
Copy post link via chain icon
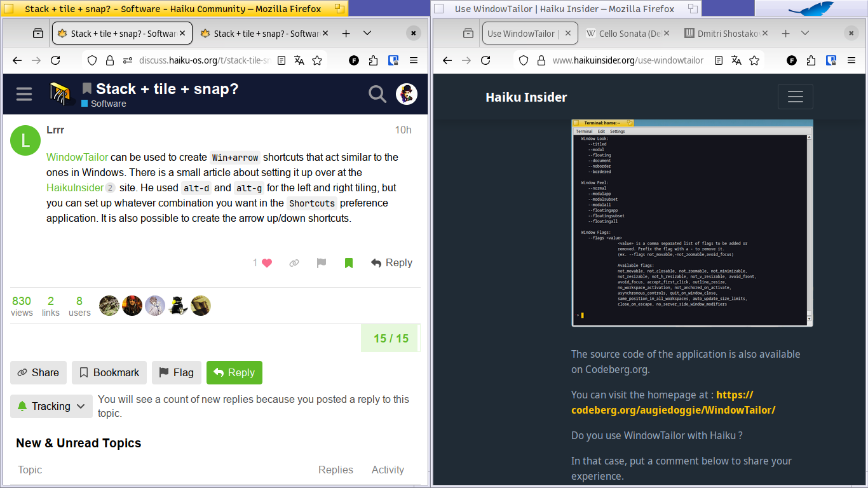(x=294, y=263)
